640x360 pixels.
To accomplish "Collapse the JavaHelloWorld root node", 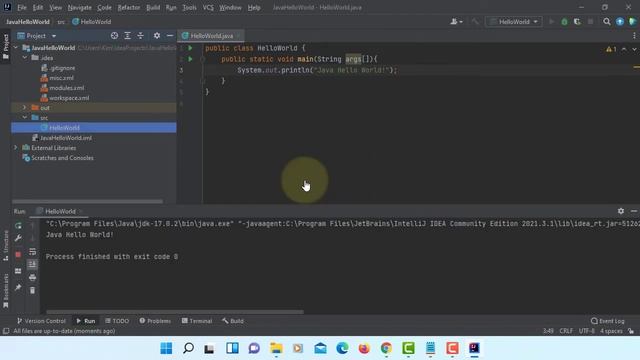I will tap(16, 48).
